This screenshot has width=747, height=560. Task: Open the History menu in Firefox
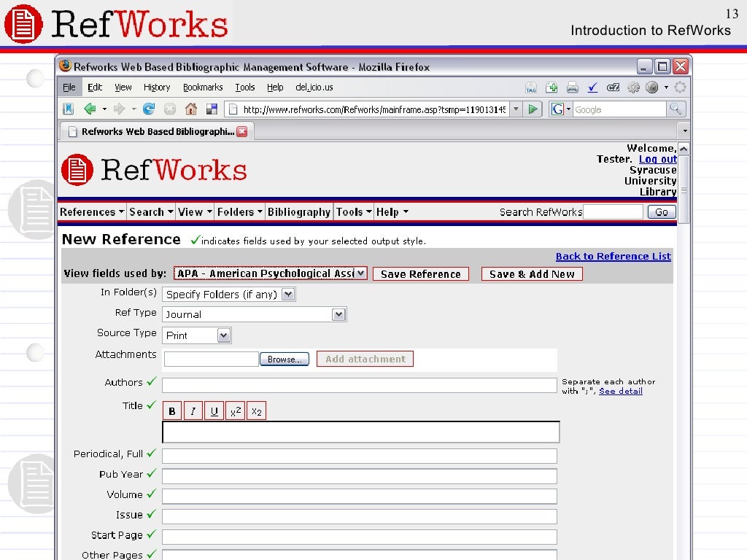[157, 87]
